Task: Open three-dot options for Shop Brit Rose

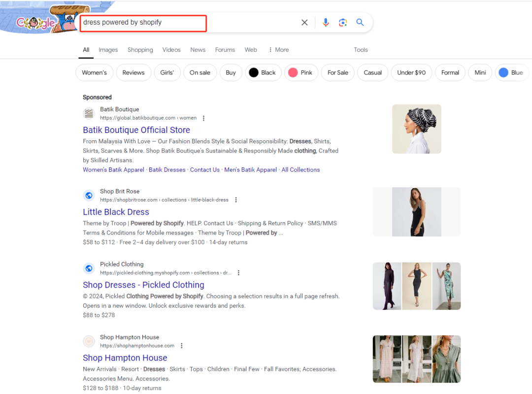Action: pyautogui.click(x=236, y=200)
